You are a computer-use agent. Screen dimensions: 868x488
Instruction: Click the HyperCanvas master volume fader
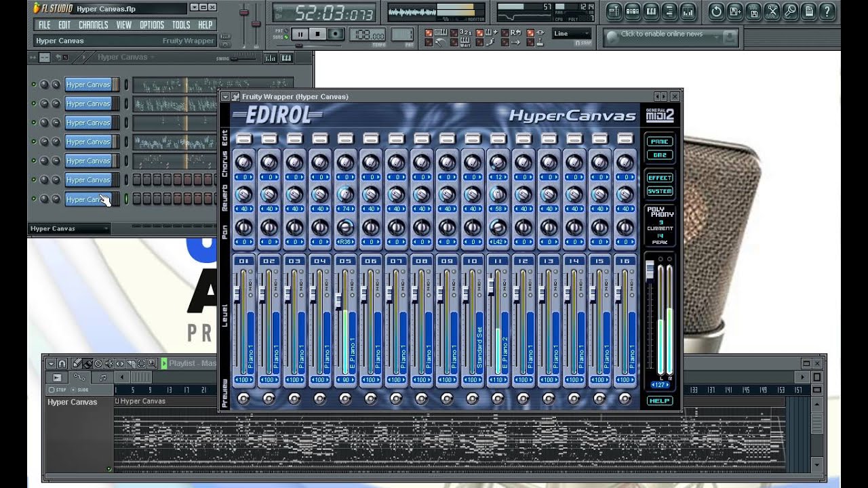tap(649, 270)
